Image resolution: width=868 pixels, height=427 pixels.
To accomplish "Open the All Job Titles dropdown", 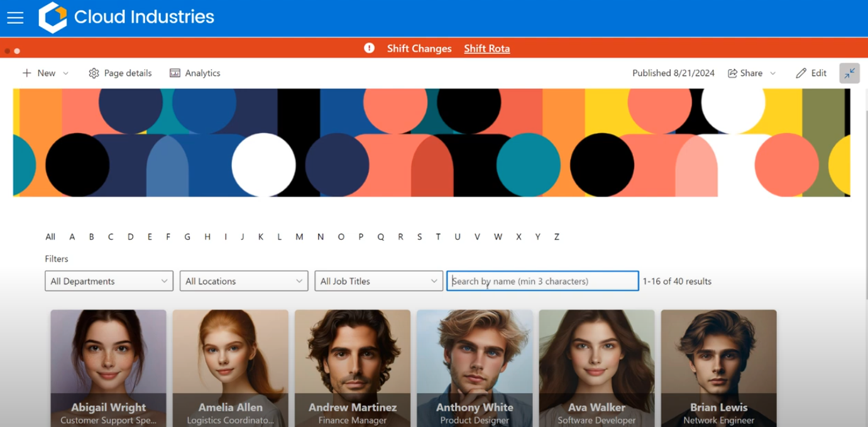I will point(378,281).
